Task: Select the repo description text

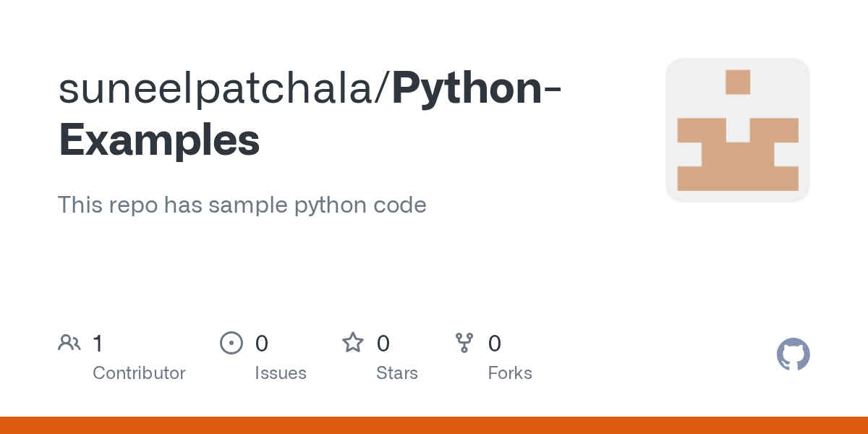Action: 242,205
